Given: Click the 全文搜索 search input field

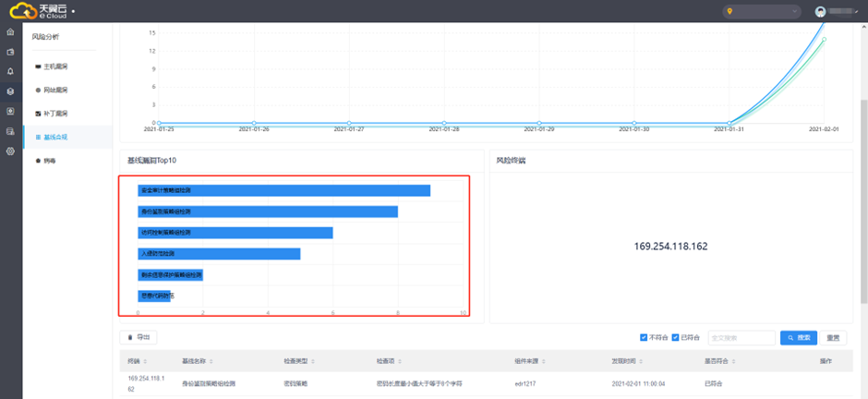Looking at the screenshot, I should 741,338.
